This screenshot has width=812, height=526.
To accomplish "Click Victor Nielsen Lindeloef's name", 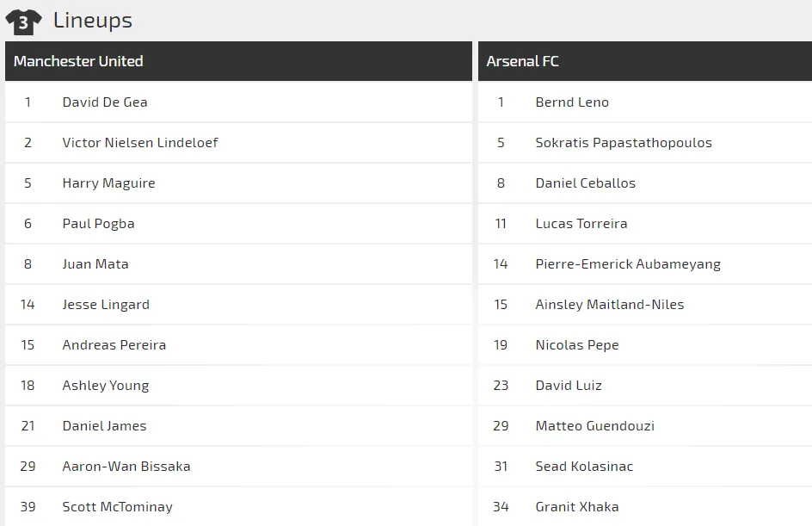I will (140, 142).
